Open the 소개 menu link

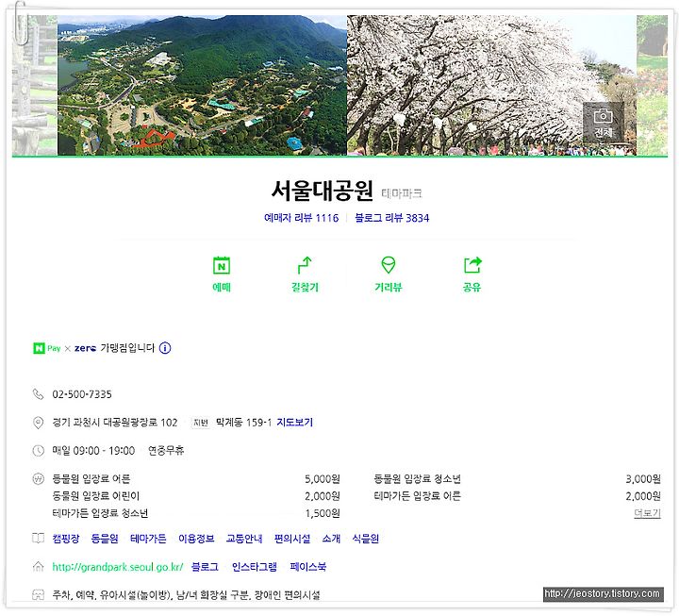[x=331, y=539]
